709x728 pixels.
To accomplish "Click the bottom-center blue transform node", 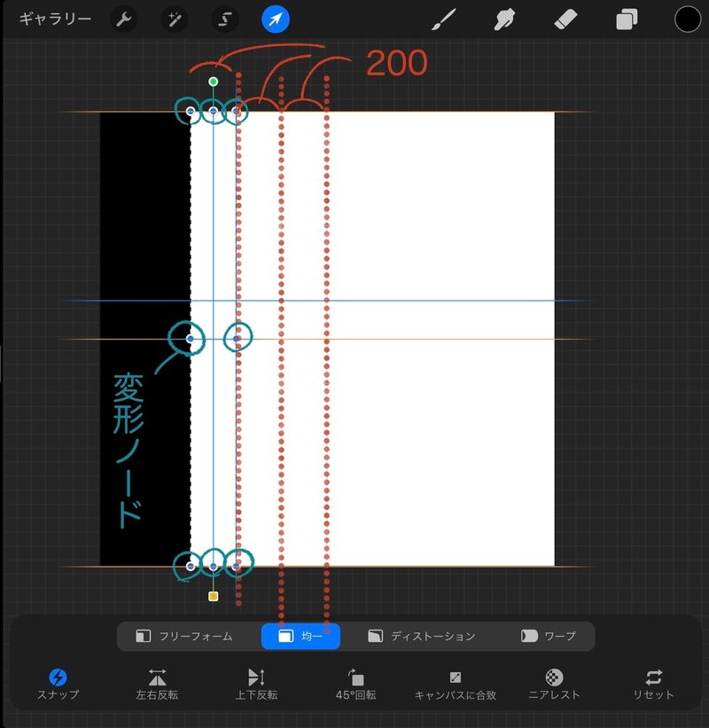I will (x=213, y=567).
